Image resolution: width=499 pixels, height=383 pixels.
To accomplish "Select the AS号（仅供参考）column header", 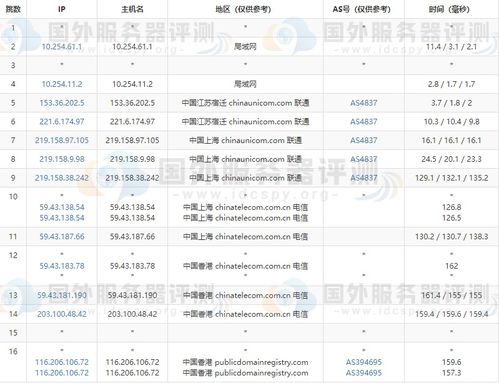I will click(361, 9).
